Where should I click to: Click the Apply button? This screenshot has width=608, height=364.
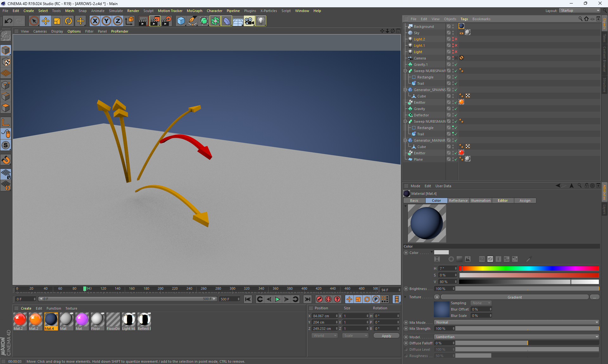[386, 336]
